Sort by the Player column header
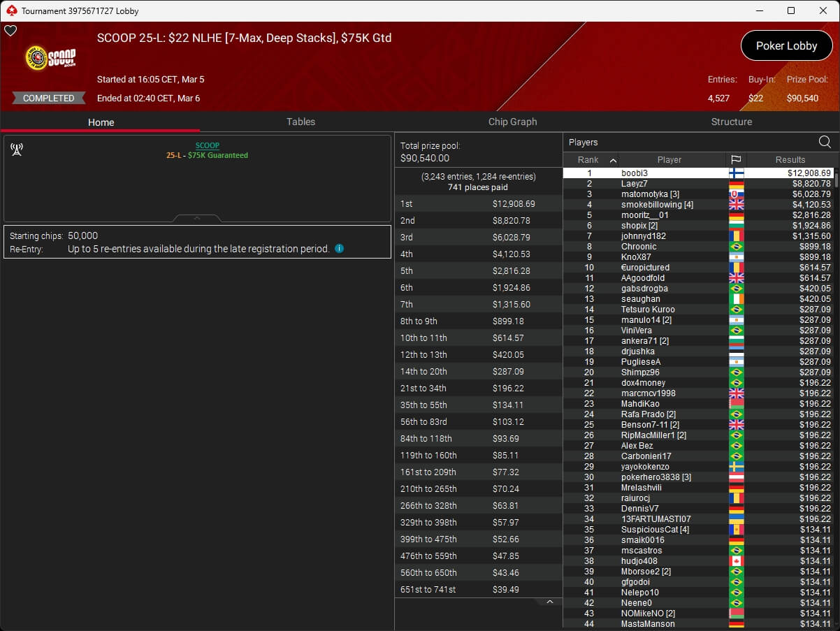840x631 pixels. 669,159
